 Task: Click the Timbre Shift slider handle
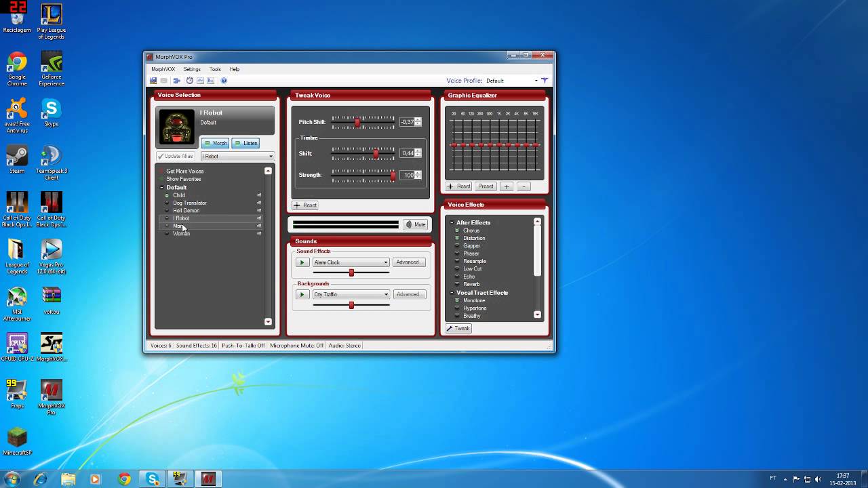376,153
